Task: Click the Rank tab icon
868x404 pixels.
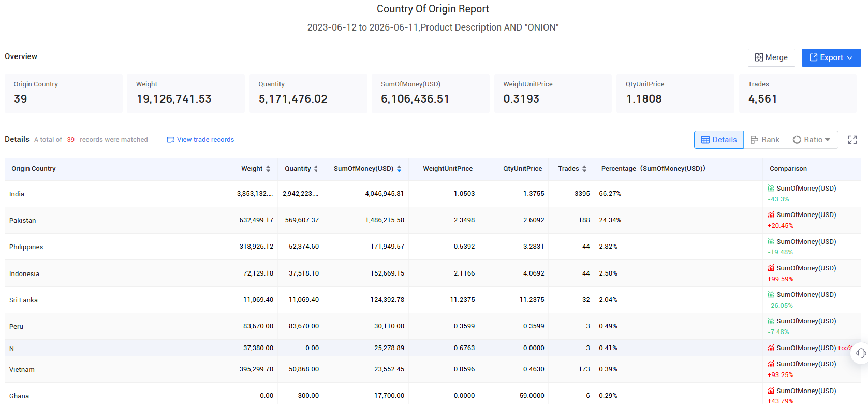Action: click(x=754, y=140)
